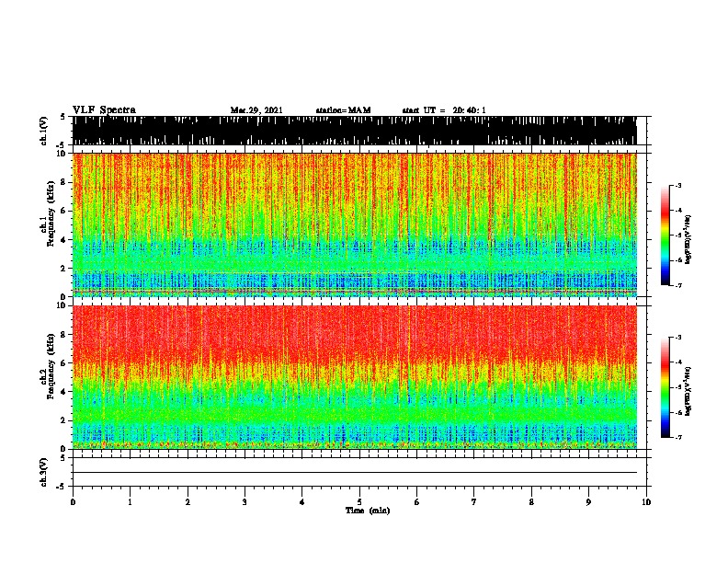The image size is (728, 563).
Task: Click the log(PSD) label beside the ch.2 colour bar
Action: click(688, 391)
